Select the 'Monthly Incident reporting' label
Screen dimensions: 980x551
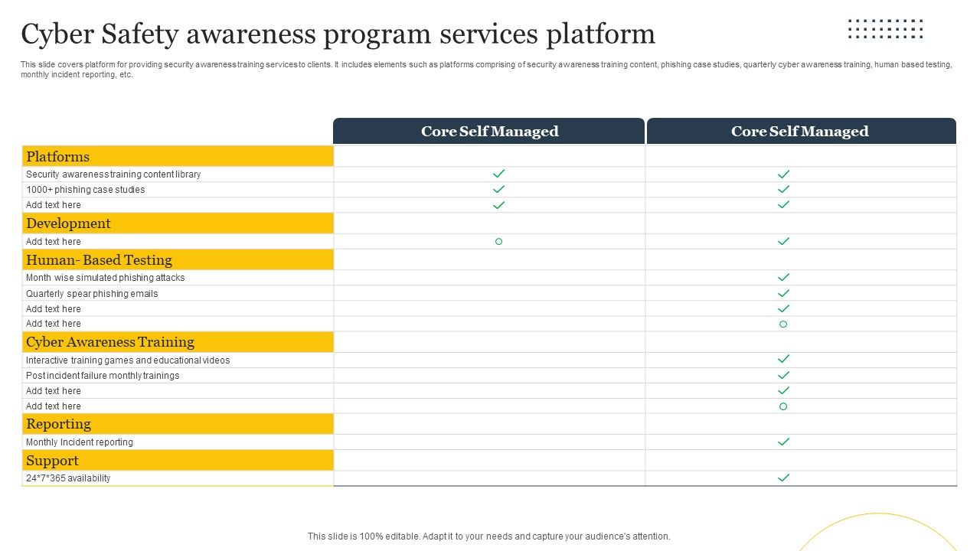(80, 442)
